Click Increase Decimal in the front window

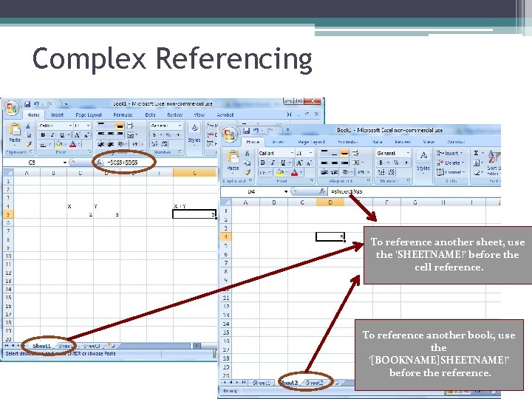tap(381, 172)
